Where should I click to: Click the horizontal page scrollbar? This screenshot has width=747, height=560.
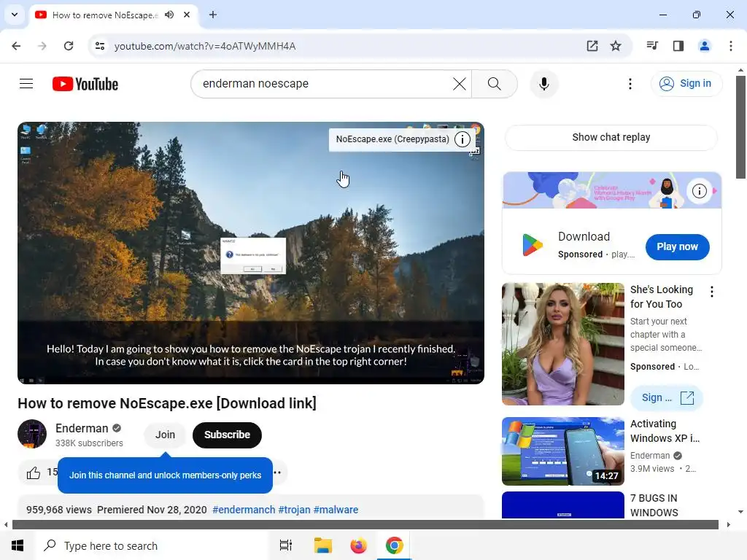pyautogui.click(x=365, y=525)
